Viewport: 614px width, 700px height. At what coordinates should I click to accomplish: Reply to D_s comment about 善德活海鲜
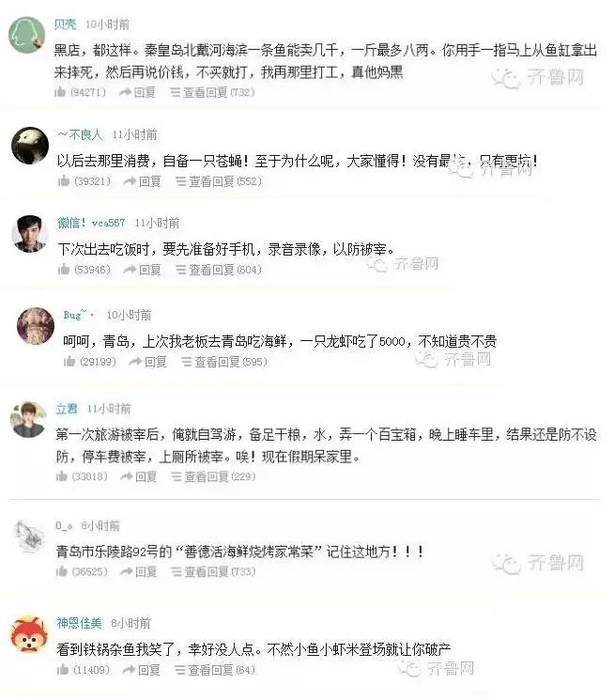(x=138, y=571)
